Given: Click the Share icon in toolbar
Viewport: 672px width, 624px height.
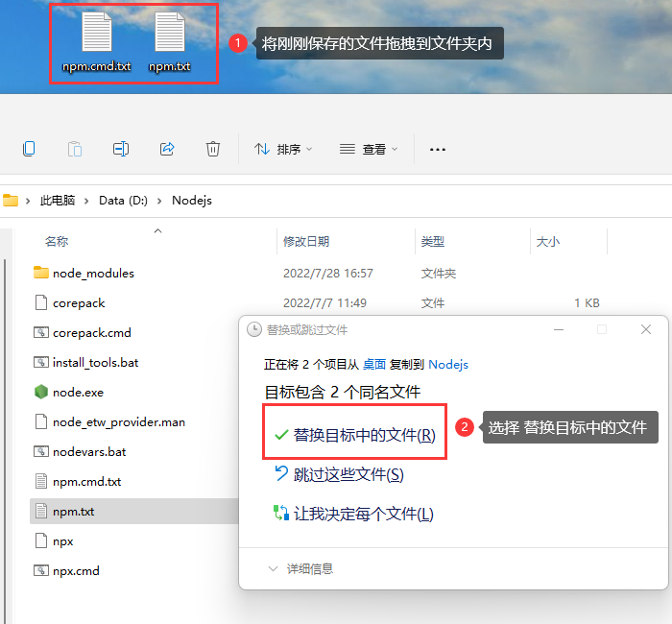Looking at the screenshot, I should coord(167,149).
